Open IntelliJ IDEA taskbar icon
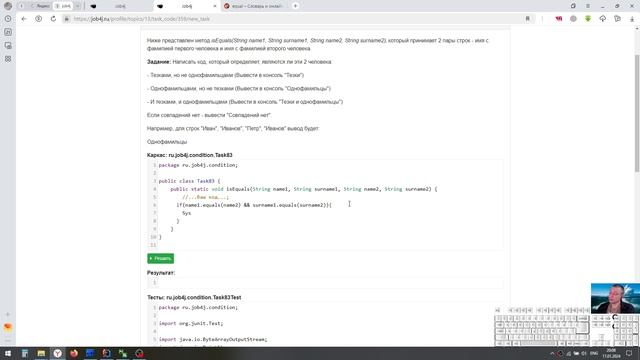The height and width of the screenshot is (360, 640). tap(107, 353)
